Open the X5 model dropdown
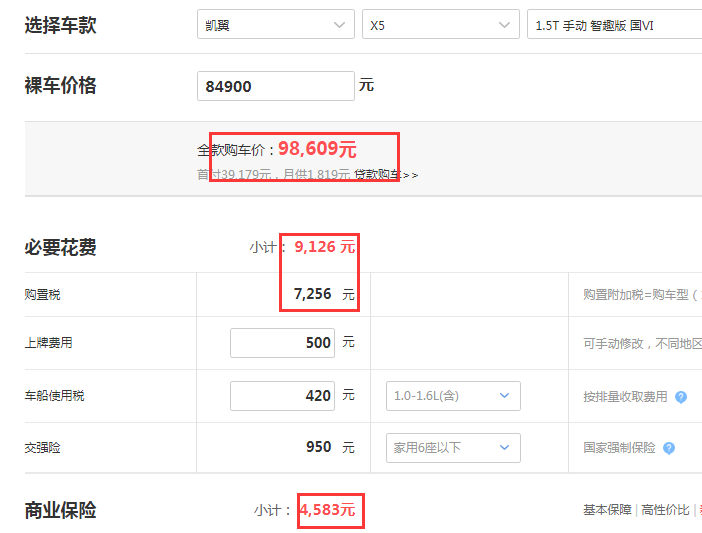This screenshot has width=702, height=533. click(x=441, y=25)
